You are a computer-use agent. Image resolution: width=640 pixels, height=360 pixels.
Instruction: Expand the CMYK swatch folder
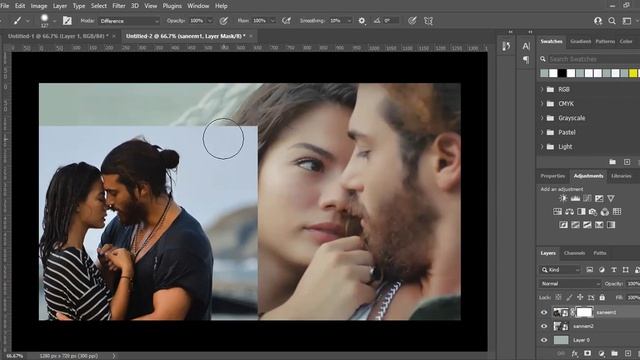tap(542, 104)
